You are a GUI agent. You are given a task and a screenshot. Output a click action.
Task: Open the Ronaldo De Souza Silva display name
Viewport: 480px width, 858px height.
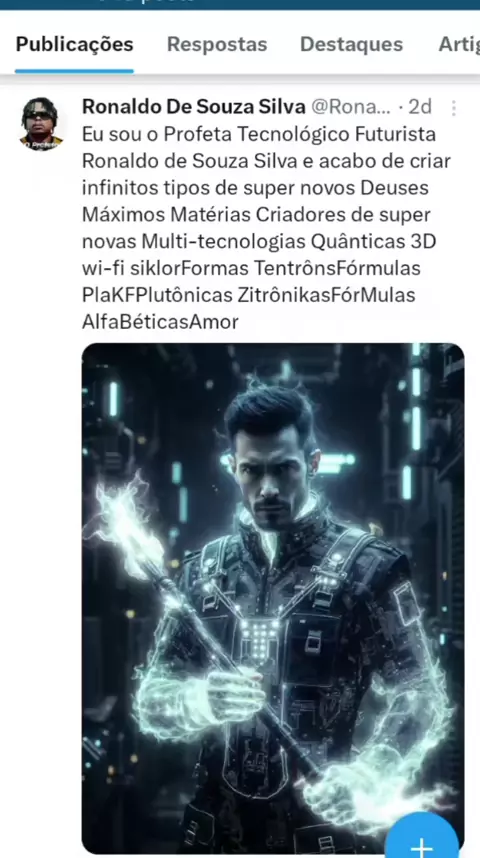tap(194, 107)
